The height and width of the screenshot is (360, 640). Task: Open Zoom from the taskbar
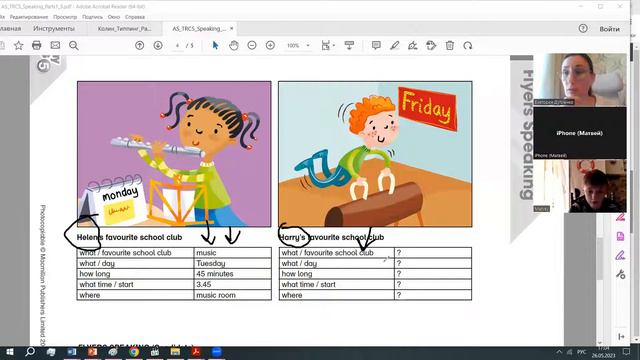coord(217,352)
